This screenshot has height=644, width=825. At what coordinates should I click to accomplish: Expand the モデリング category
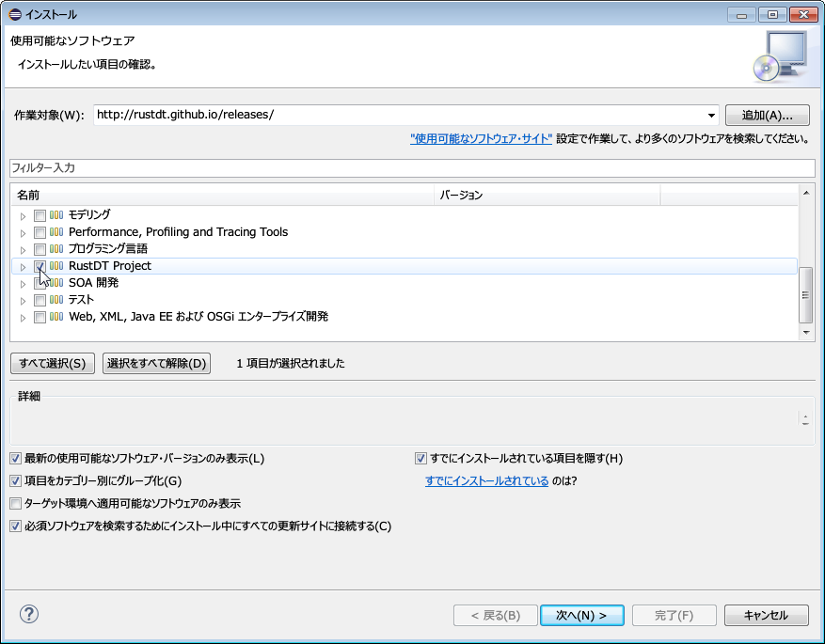coord(23,216)
